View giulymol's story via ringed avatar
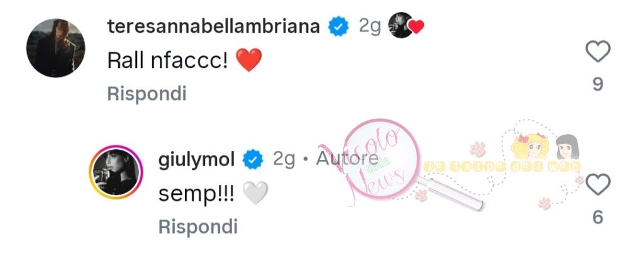644x253 pixels. (116, 171)
